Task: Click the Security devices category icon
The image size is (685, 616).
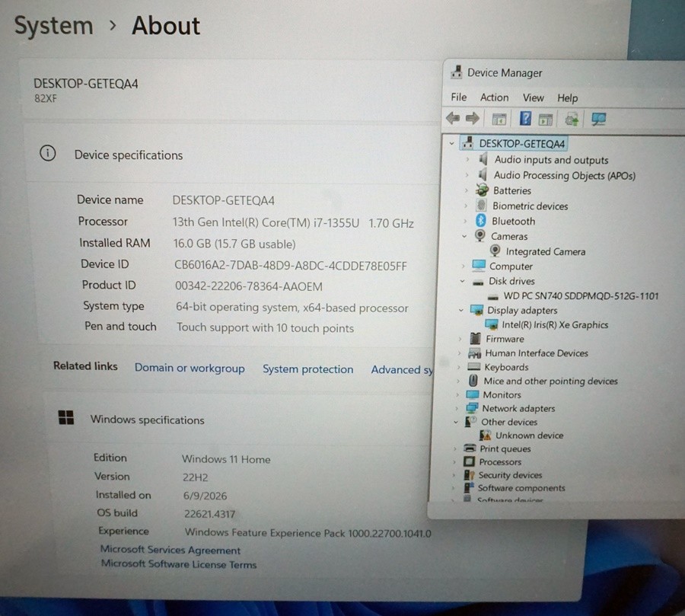Action: click(x=469, y=475)
